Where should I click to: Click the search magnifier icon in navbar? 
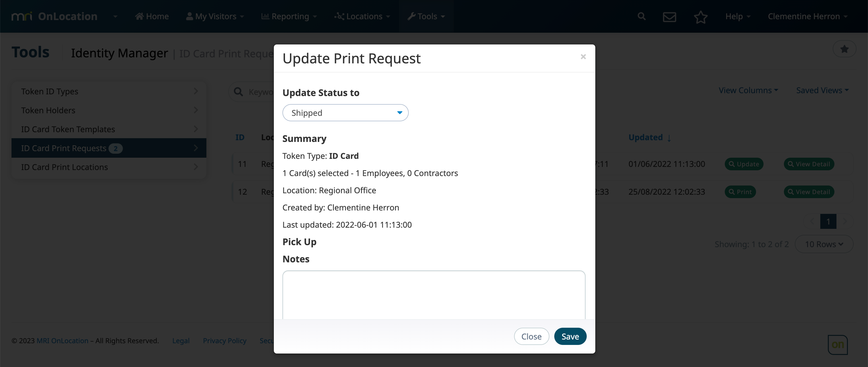(642, 16)
